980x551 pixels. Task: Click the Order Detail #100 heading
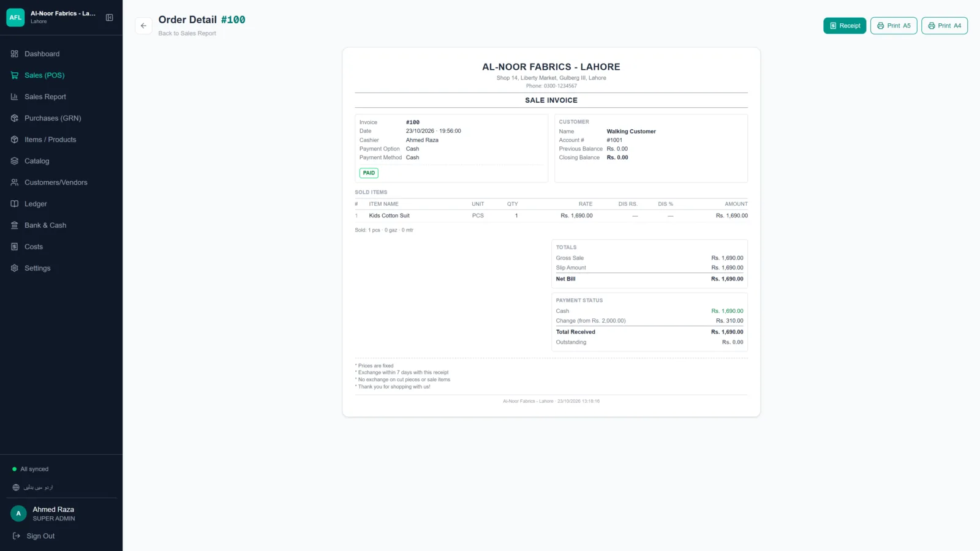(202, 20)
